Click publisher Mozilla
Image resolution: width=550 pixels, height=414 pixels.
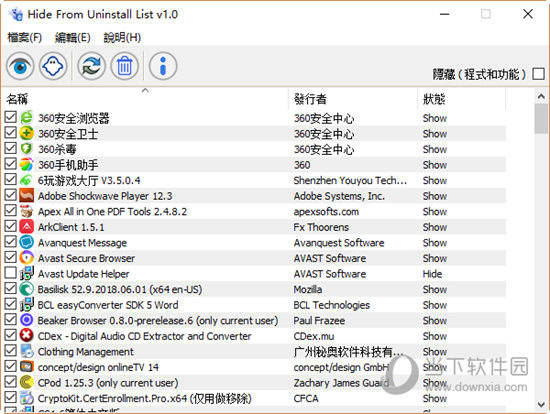click(308, 289)
